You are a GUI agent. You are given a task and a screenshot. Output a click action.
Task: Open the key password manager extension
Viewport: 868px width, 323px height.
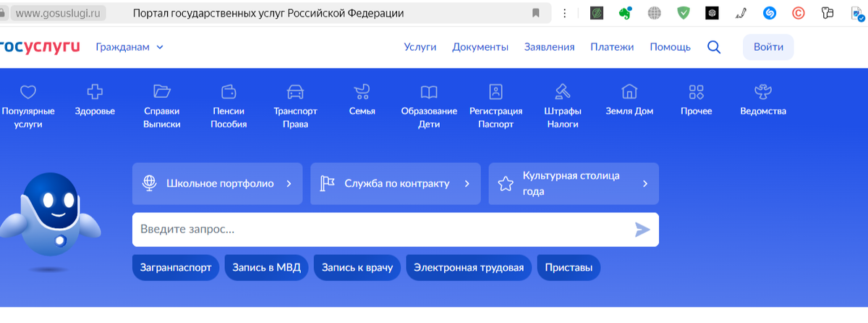(828, 13)
